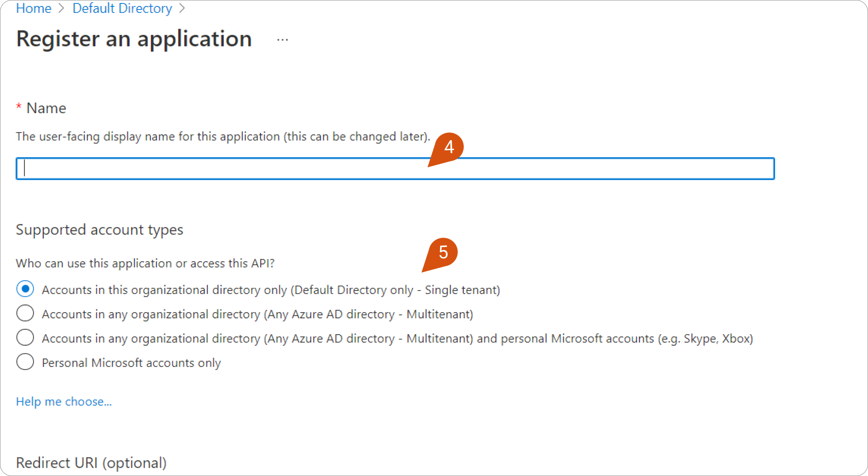Select the Any Azure AD directory Multitenant-only option
The image size is (868, 476).
25,313
